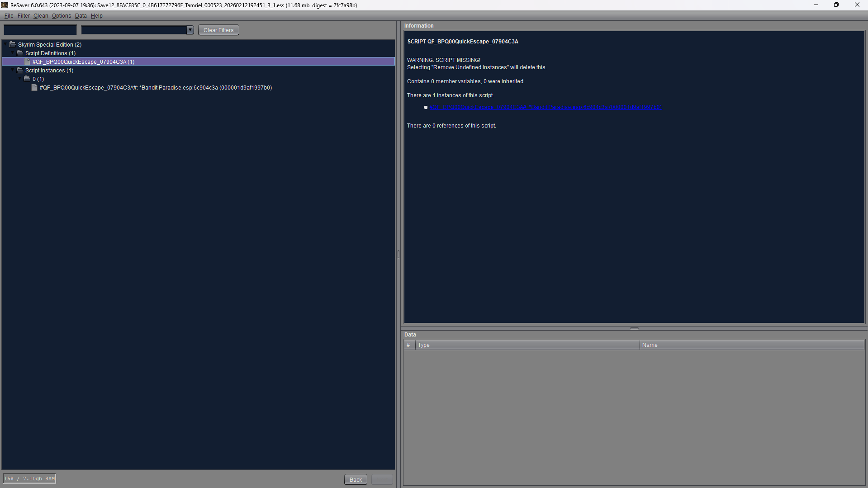The height and width of the screenshot is (488, 868).
Task: Open the Clean menu
Action: click(x=41, y=16)
